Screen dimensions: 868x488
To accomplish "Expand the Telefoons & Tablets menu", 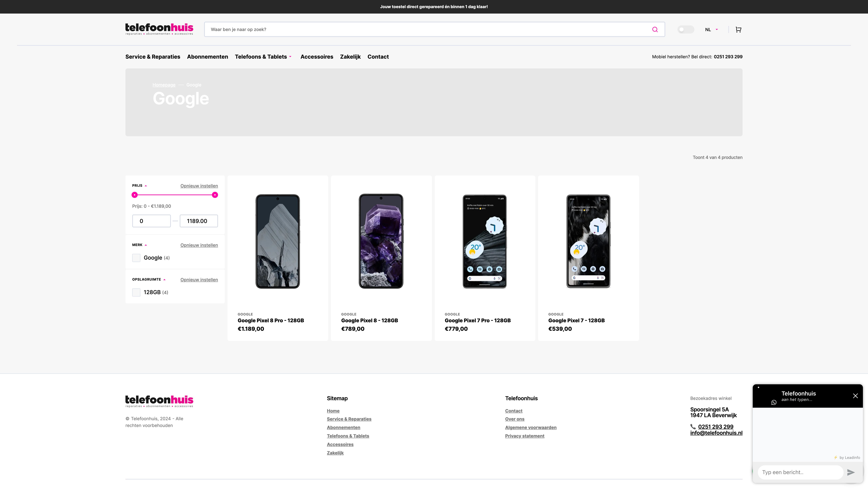I will coord(263,57).
